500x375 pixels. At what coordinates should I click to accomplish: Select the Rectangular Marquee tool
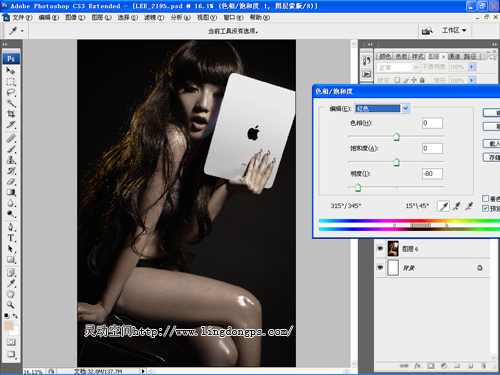[x=11, y=82]
